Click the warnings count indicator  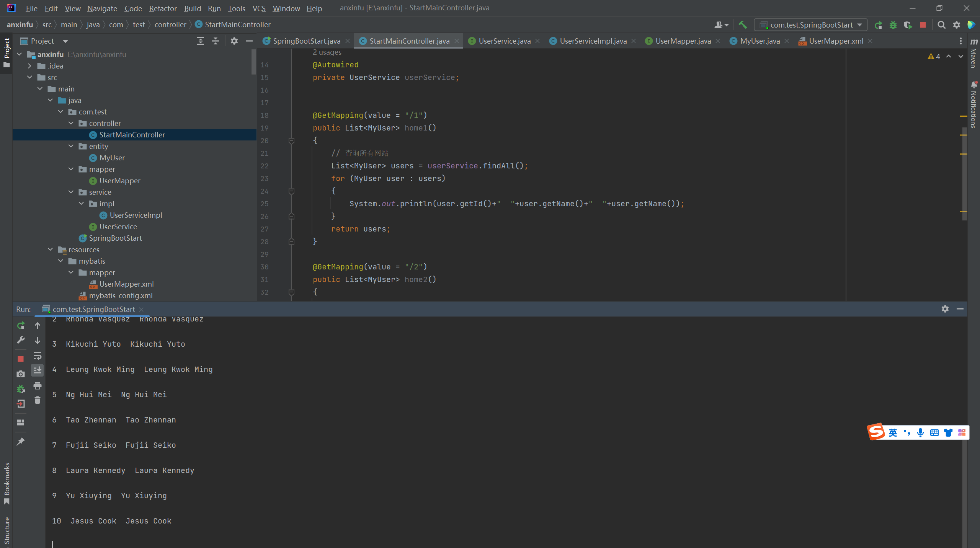click(934, 57)
